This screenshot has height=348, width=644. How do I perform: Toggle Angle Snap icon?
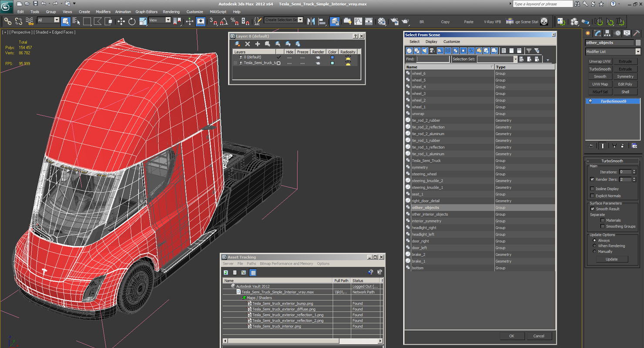(224, 21)
